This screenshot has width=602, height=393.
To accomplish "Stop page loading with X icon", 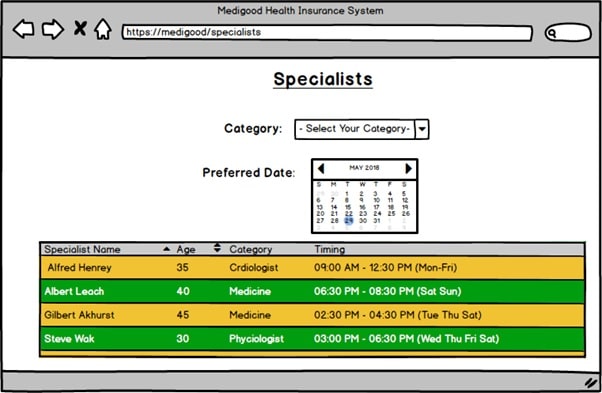I will point(80,29).
